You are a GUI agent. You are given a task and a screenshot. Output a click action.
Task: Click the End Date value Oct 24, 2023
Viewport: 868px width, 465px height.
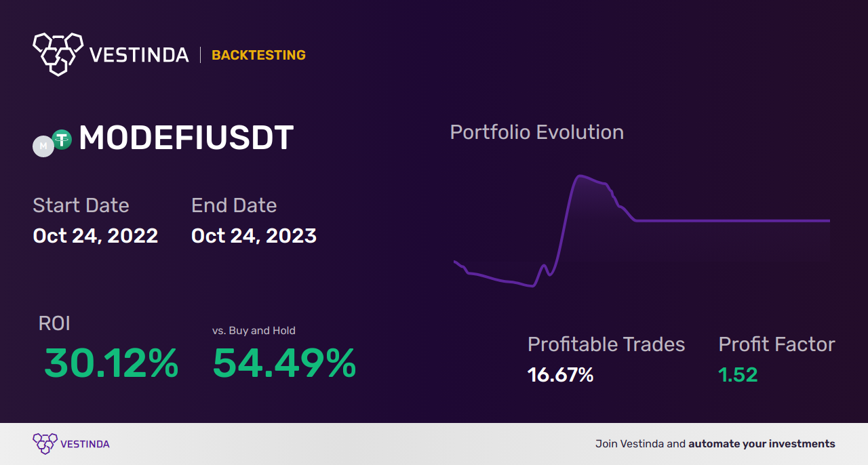click(x=254, y=236)
